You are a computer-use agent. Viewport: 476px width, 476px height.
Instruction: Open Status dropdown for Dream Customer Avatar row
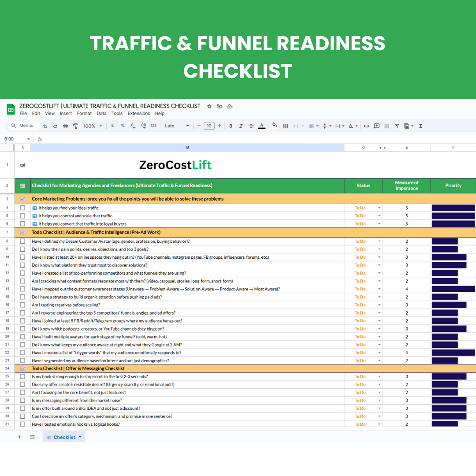tap(379, 242)
